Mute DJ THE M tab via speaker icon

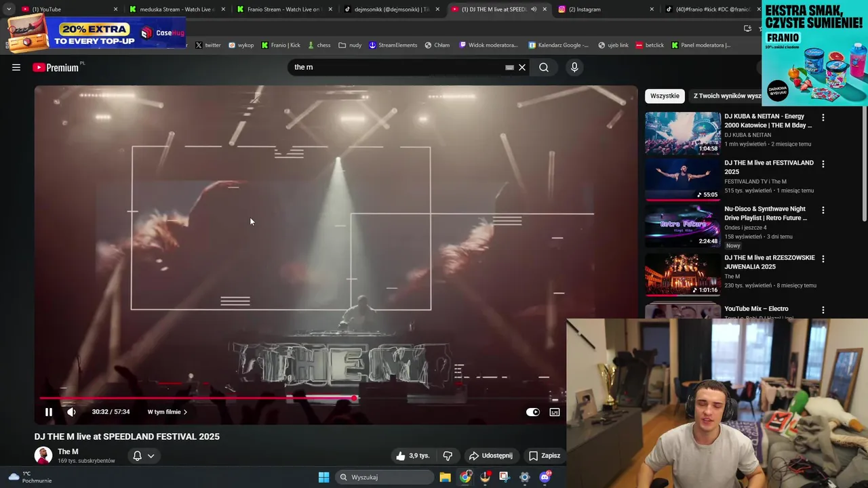click(534, 9)
